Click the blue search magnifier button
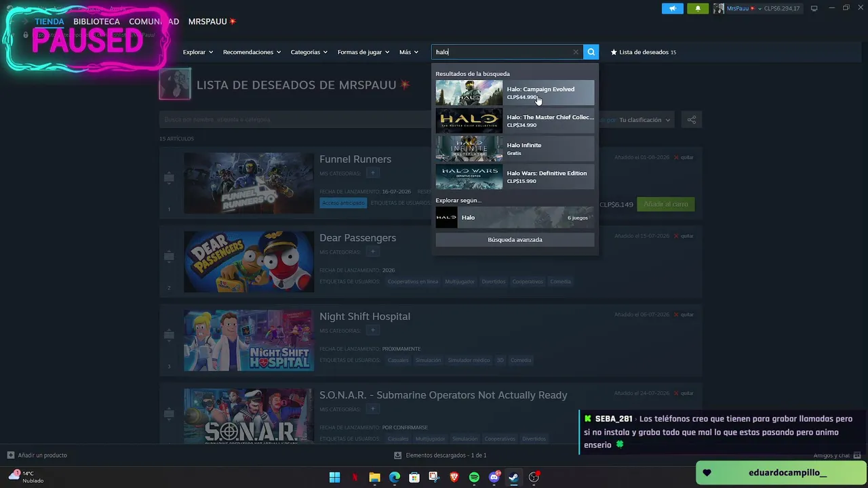 [591, 52]
